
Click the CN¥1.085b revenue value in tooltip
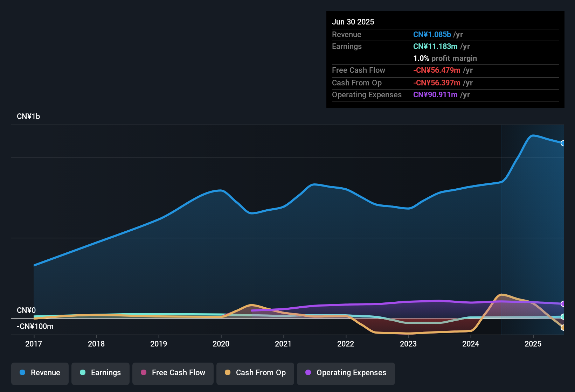[x=432, y=35]
